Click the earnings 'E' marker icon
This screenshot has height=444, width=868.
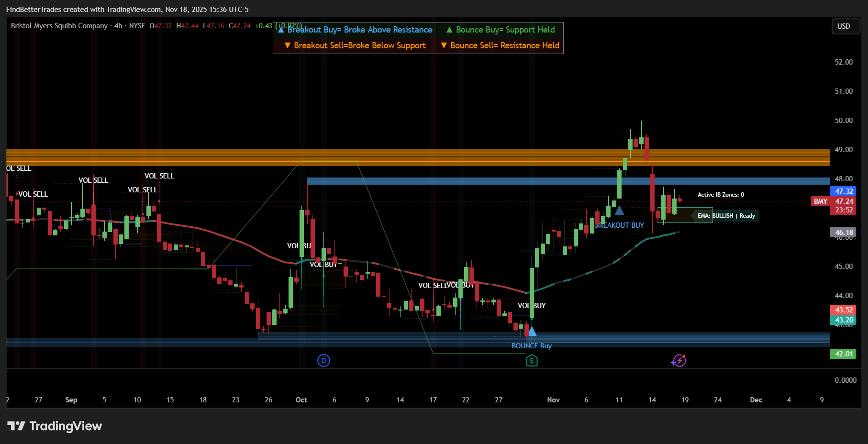(532, 361)
